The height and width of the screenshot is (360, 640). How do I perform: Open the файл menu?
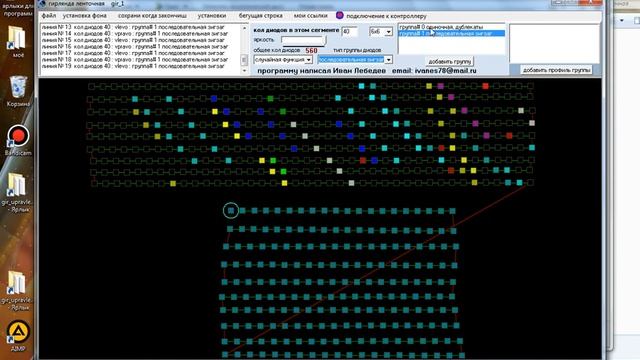tap(49, 16)
